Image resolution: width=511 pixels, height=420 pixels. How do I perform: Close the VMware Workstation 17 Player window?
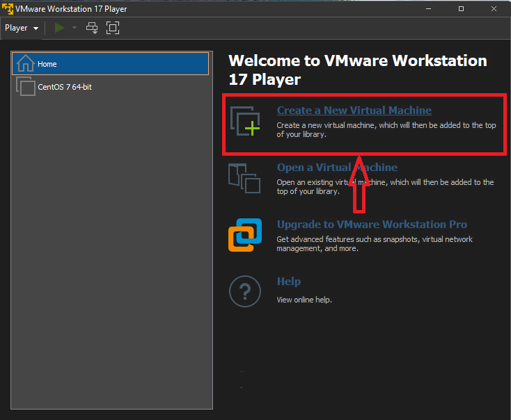pyautogui.click(x=494, y=9)
